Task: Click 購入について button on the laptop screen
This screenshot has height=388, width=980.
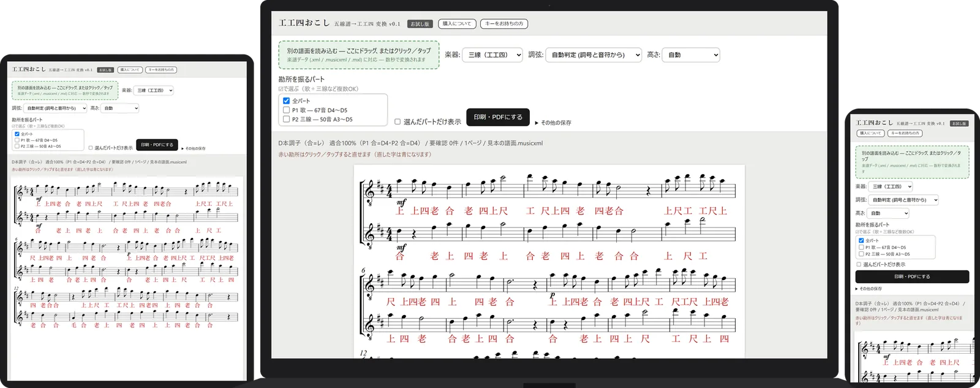Action: pos(457,24)
